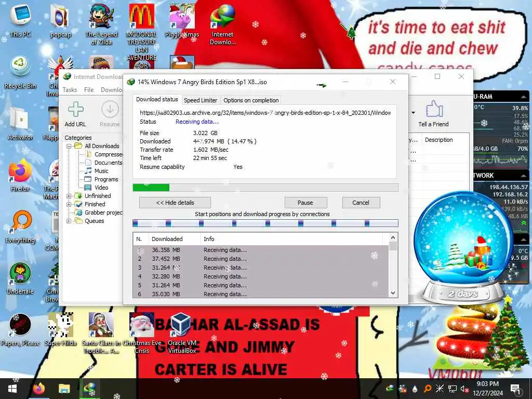Click the Downloaded column header
532x399 pixels.
point(175,239)
